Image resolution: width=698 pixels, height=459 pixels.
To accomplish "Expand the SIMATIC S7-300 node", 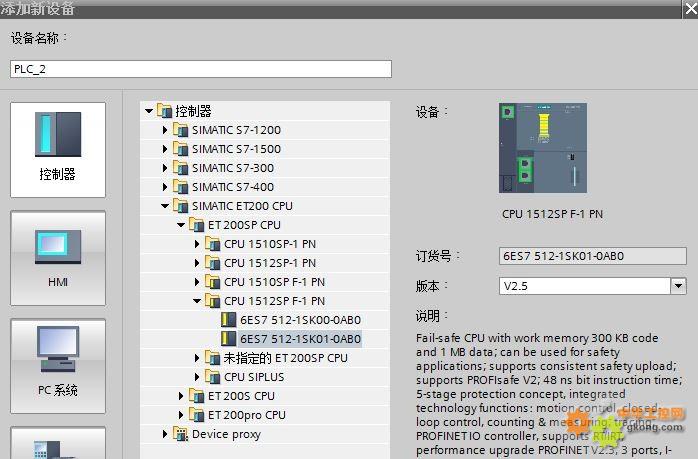I will point(165,168).
